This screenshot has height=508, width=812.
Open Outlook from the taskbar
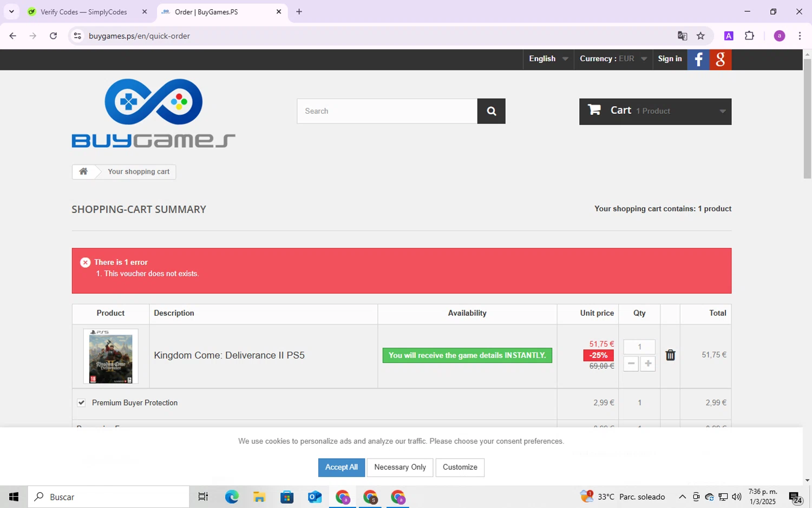[315, 497]
